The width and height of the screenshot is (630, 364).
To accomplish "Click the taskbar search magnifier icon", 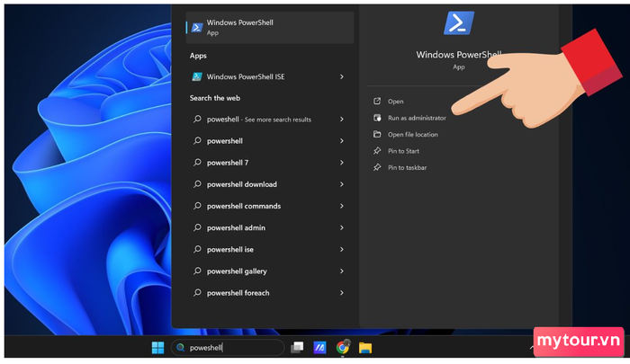I will point(181,348).
